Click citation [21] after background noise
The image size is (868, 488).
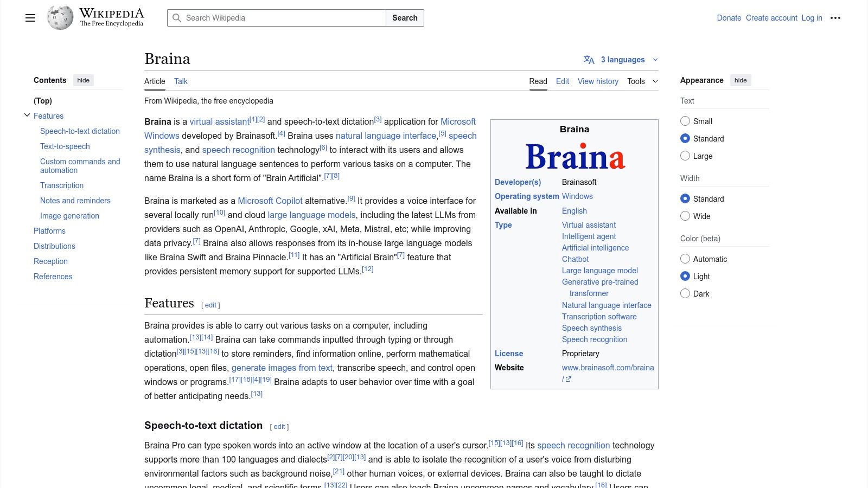pyautogui.click(x=339, y=471)
